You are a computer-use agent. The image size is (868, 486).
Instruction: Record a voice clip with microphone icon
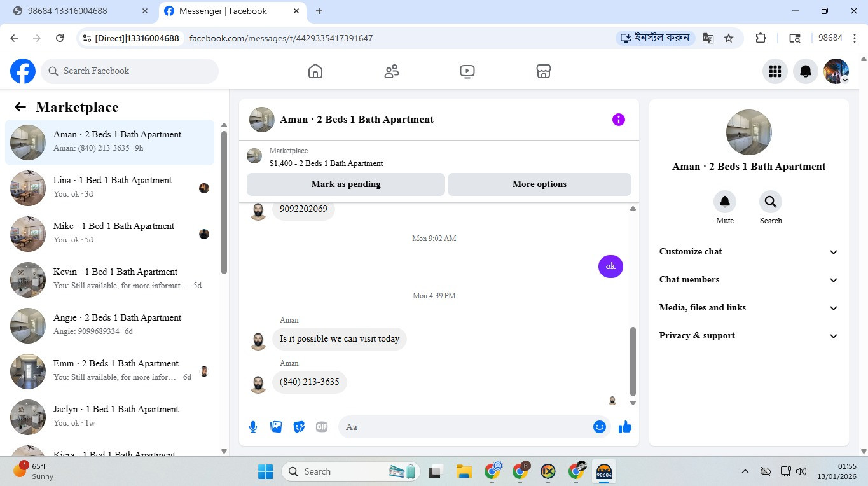coord(253,427)
